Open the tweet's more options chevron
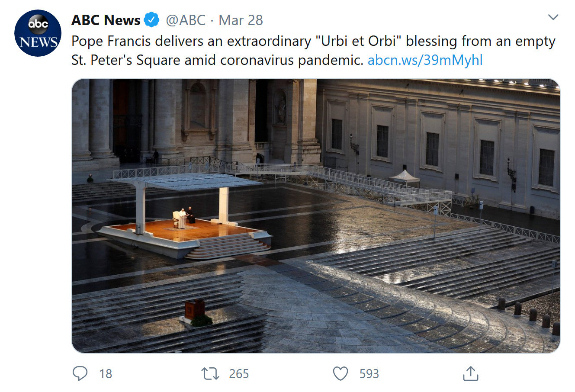Screen dimensions: 575x392 click(553, 17)
